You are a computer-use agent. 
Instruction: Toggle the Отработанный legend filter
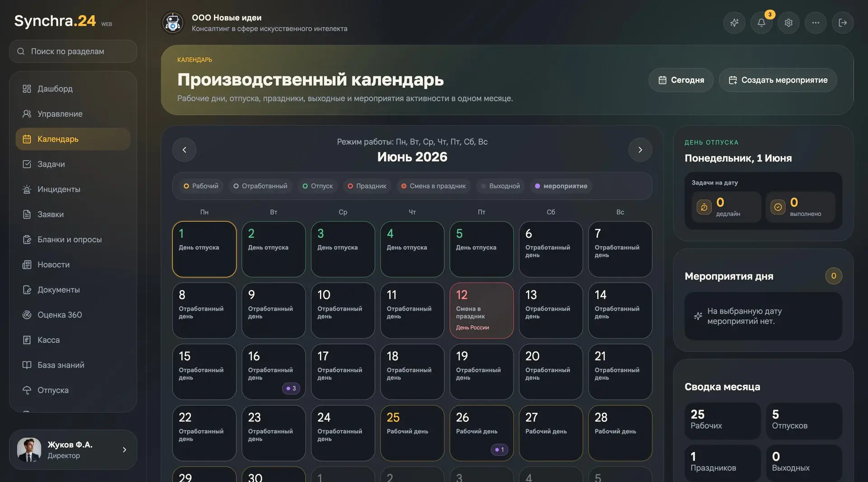click(x=260, y=186)
